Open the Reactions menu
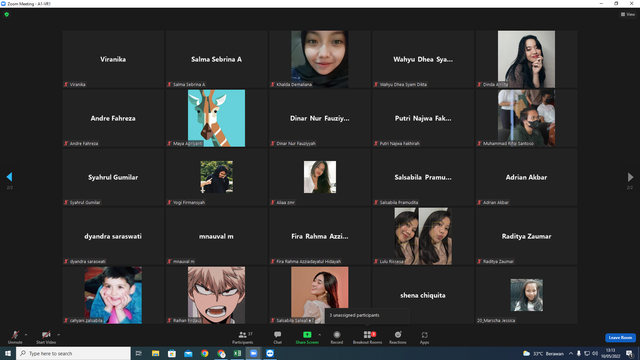This screenshot has height=360, width=640. pos(398,337)
